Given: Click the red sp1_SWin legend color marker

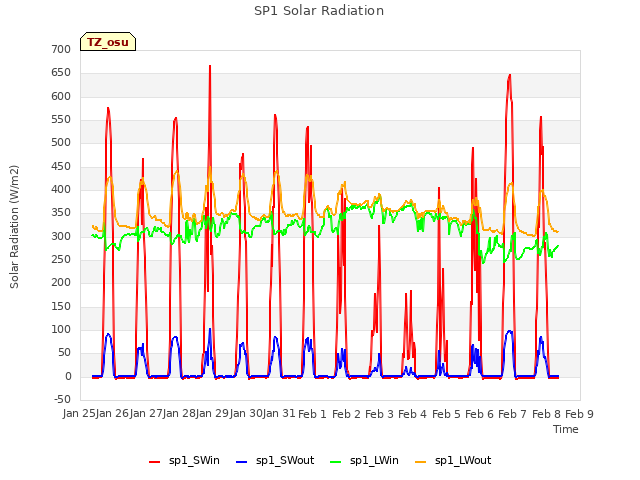Looking at the screenshot, I should [155, 462].
